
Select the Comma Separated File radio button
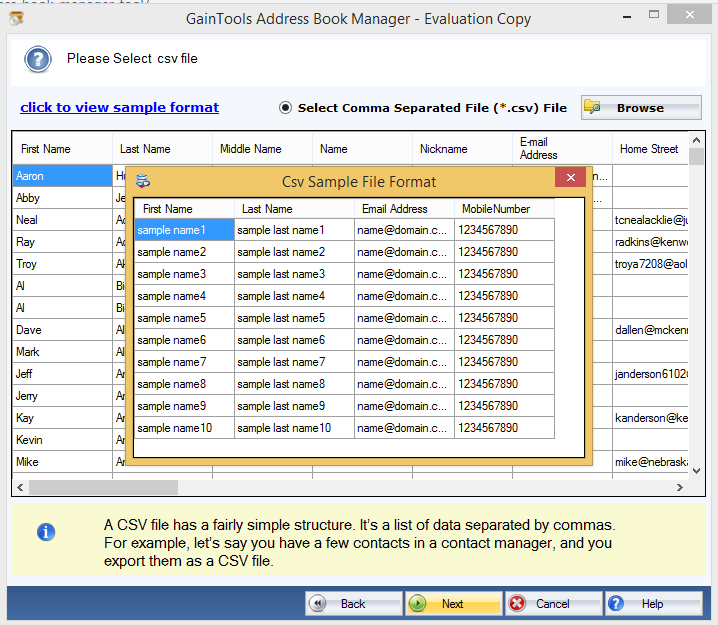pos(285,108)
